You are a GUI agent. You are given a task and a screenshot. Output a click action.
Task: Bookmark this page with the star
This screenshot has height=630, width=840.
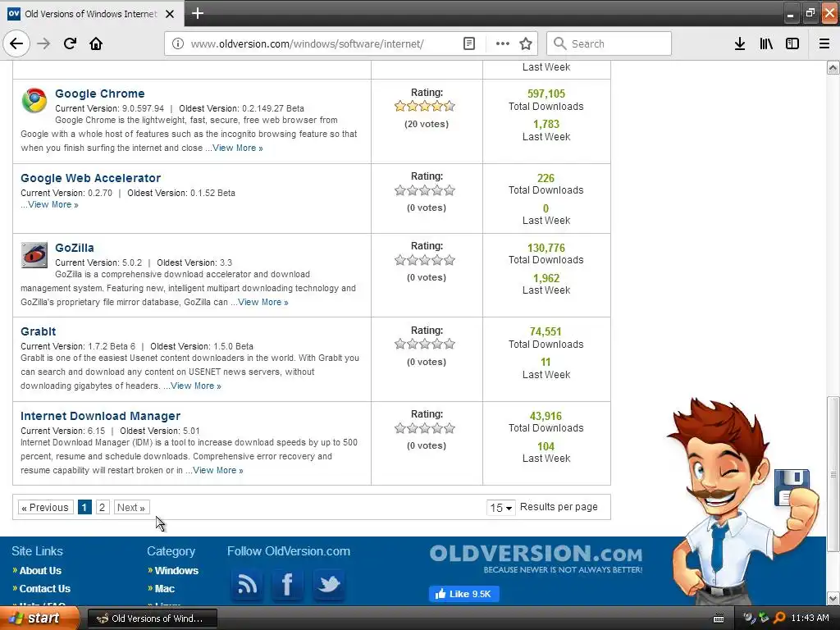click(526, 43)
